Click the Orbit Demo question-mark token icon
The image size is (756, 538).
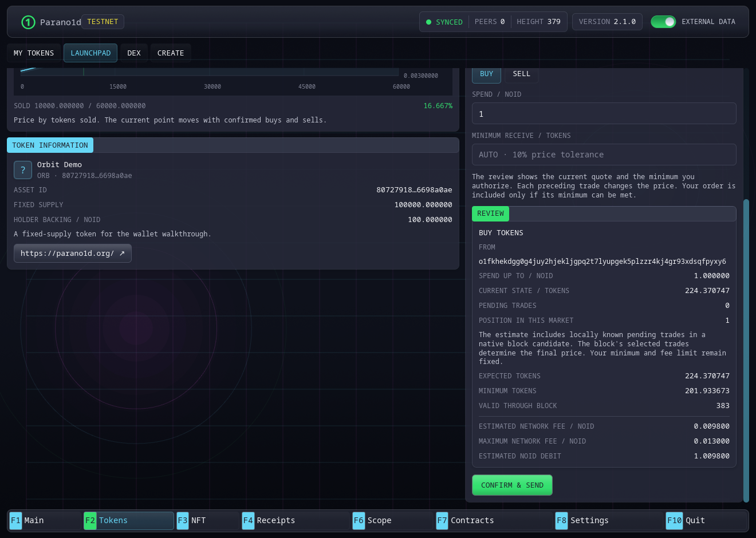pyautogui.click(x=23, y=170)
